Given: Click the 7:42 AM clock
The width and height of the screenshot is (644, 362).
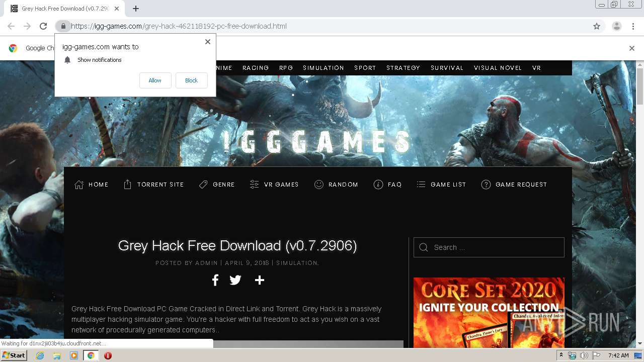Looking at the screenshot, I should (x=618, y=355).
